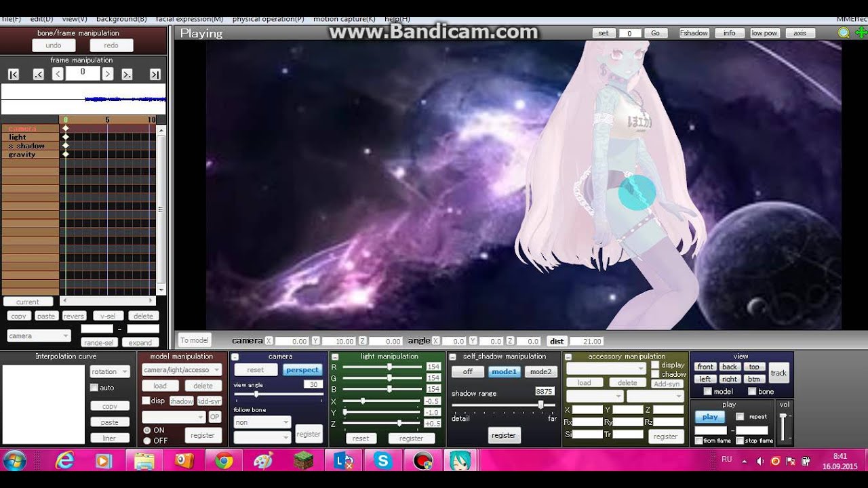
Task: Click the frame number input field
Action: coord(83,73)
